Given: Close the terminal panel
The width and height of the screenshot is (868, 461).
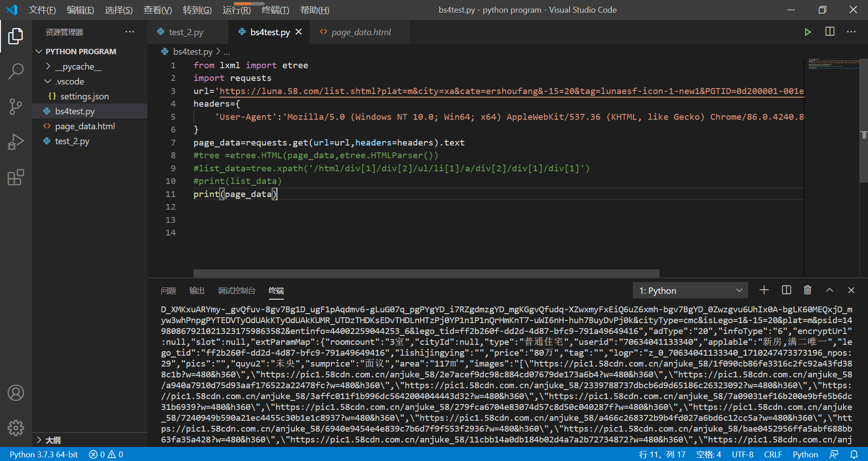Looking at the screenshot, I should 851,290.
